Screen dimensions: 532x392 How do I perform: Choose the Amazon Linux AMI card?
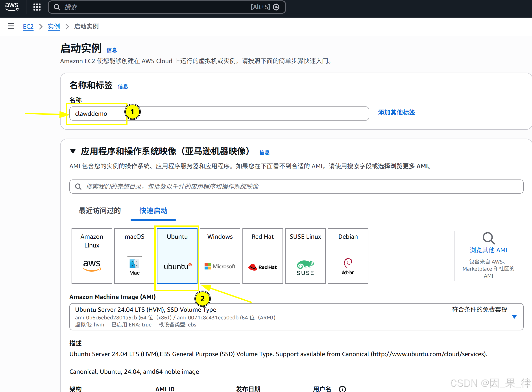coord(91,256)
